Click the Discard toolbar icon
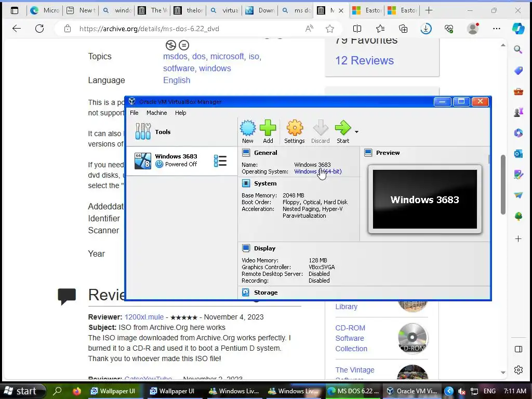This screenshot has height=399, width=532. point(320,131)
